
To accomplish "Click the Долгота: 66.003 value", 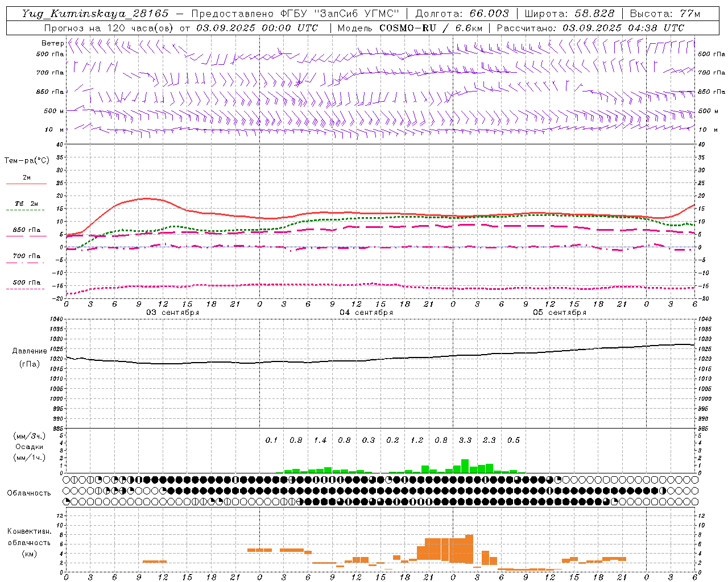I will (462, 14).
